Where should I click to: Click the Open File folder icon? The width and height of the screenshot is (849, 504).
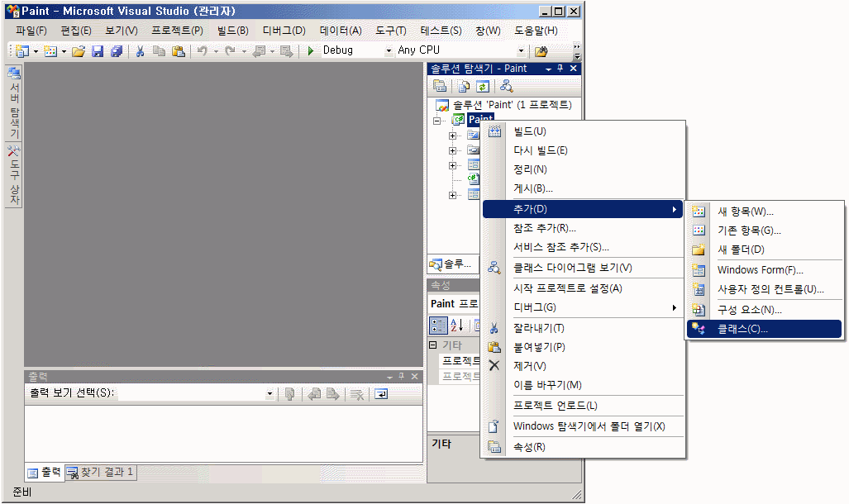tap(79, 51)
